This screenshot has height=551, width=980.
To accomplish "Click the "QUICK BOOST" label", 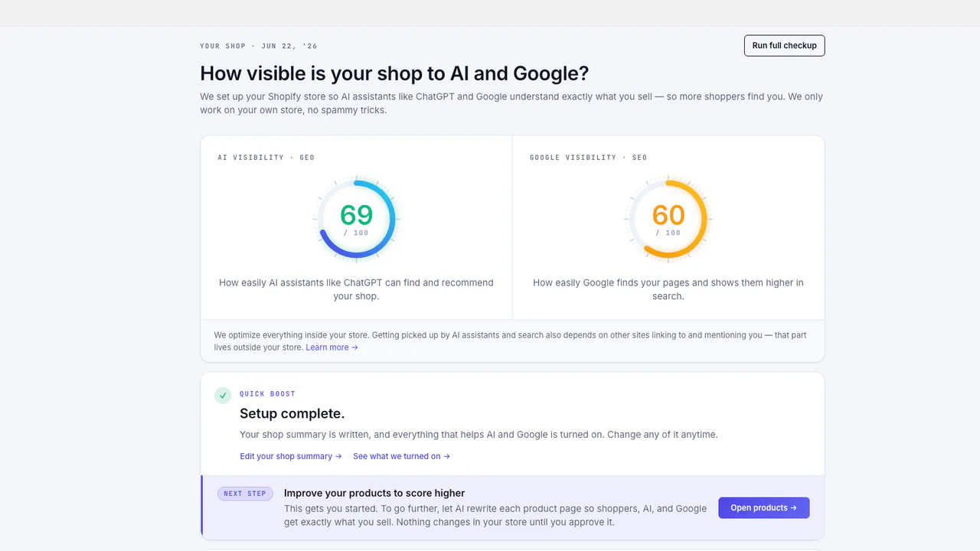I will point(267,394).
